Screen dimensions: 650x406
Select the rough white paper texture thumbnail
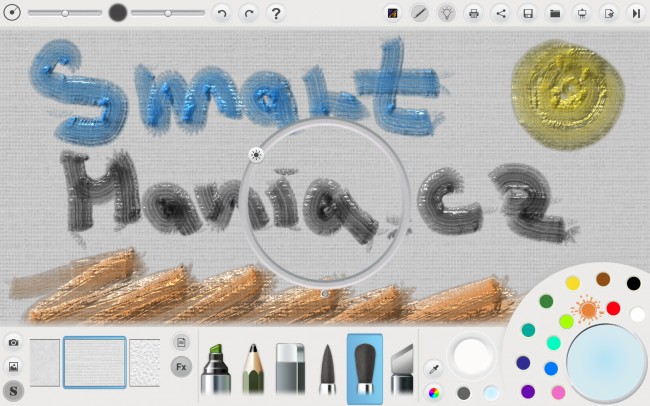point(145,363)
